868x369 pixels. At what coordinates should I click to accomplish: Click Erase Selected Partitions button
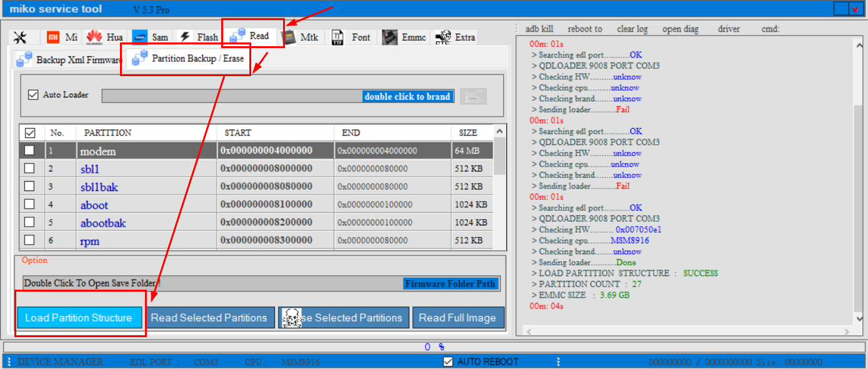point(344,318)
